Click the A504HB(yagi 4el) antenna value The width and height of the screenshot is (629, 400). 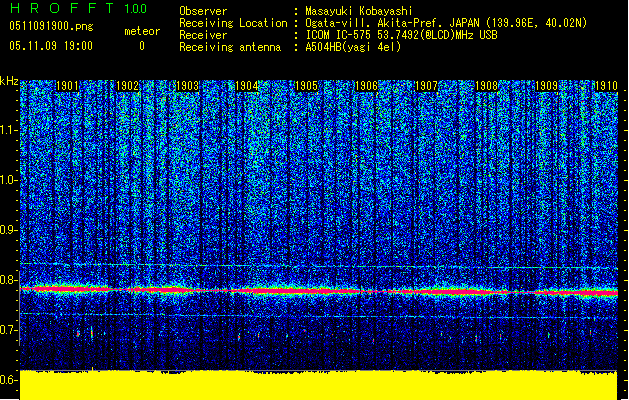(353, 47)
